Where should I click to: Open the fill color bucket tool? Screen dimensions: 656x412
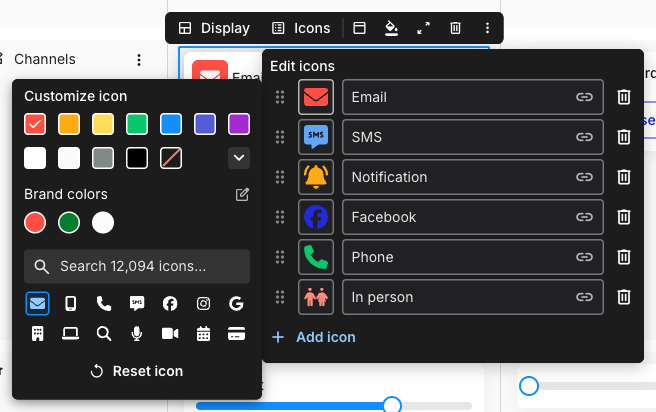tap(391, 28)
